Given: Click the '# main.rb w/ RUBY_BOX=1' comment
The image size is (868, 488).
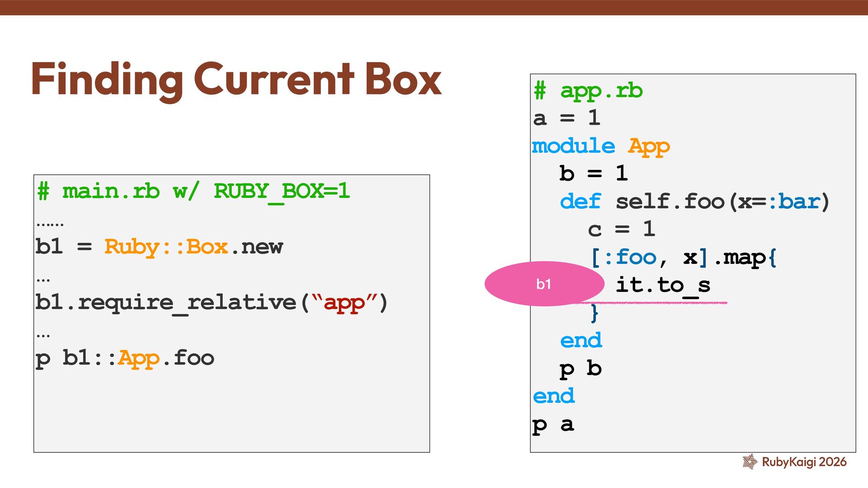Looking at the screenshot, I should coord(193,191).
